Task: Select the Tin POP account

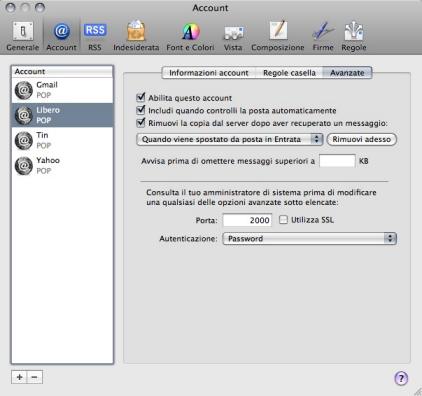Action: point(62,140)
